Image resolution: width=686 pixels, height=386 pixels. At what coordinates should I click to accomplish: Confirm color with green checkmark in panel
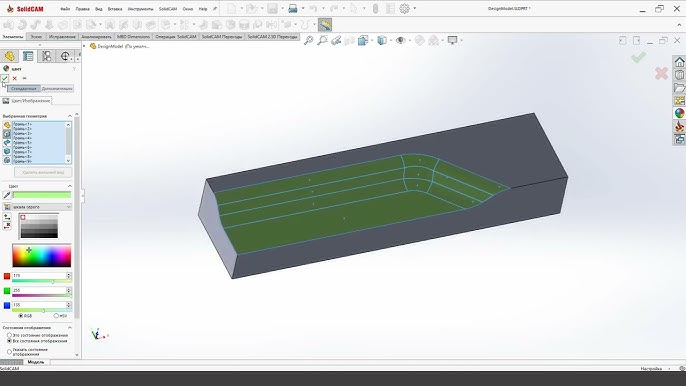click(5, 78)
